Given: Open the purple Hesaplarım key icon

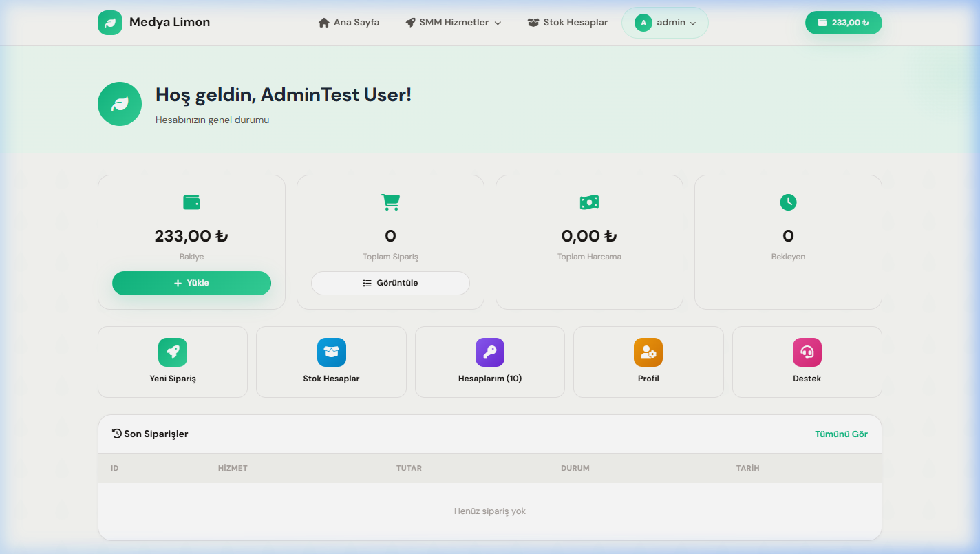Looking at the screenshot, I should [489, 352].
